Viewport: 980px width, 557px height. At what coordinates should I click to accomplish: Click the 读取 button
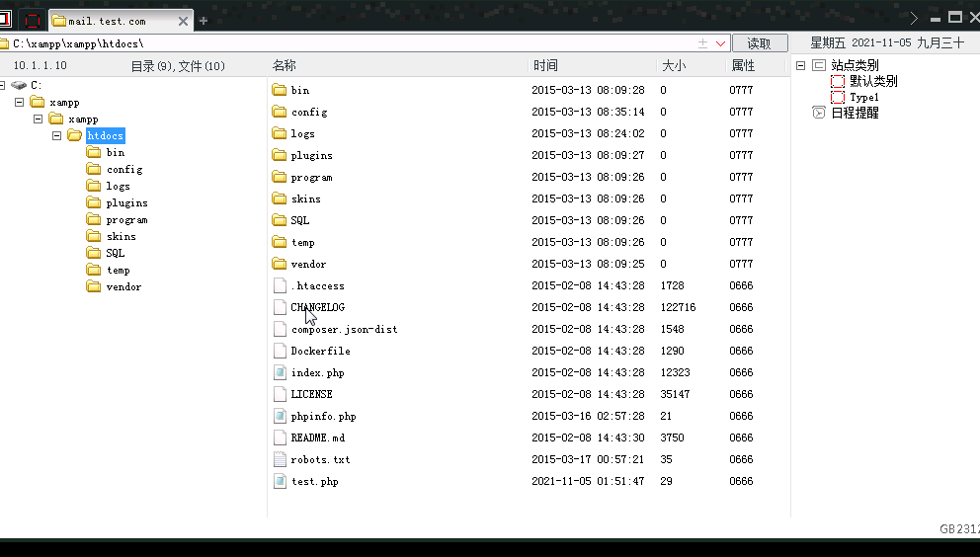760,43
